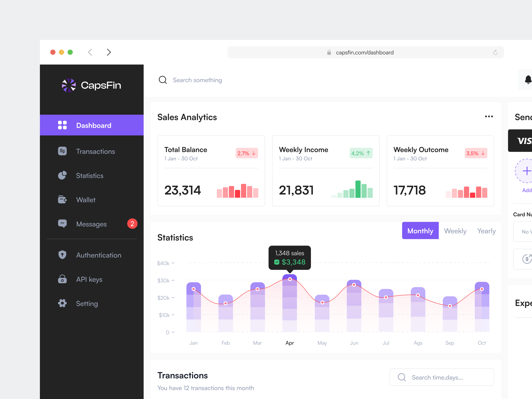Open Messages from the sidebar

point(92,224)
